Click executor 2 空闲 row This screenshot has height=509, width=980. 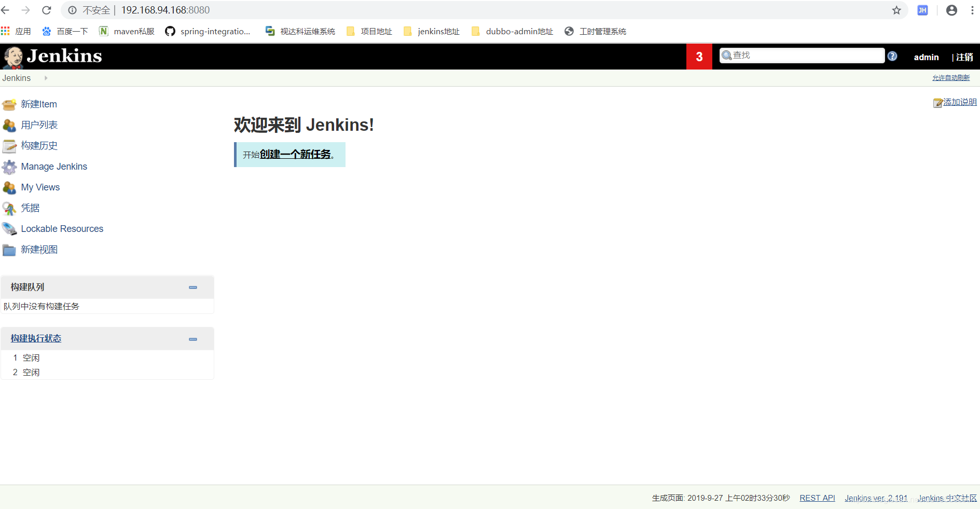pos(107,372)
